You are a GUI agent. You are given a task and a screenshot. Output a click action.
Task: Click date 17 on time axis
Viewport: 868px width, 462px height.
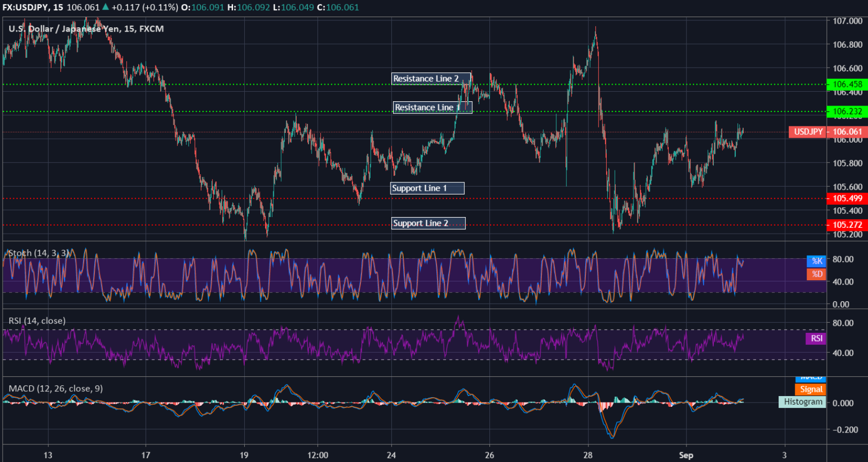click(x=146, y=455)
